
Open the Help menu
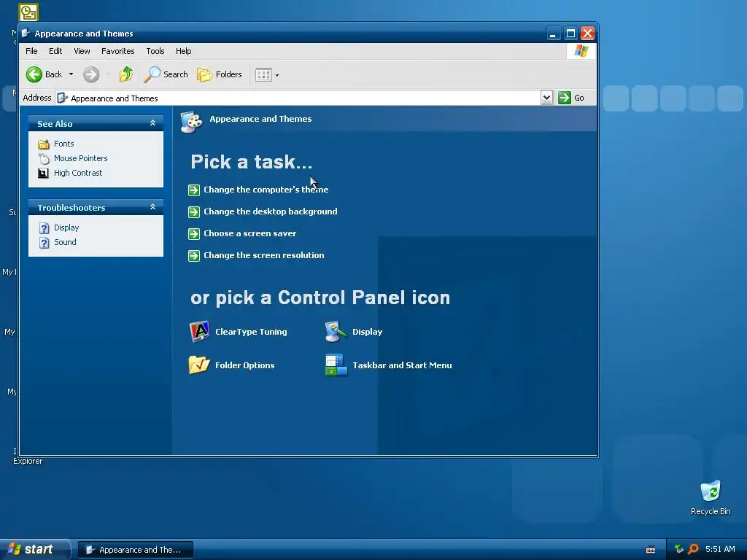(183, 51)
